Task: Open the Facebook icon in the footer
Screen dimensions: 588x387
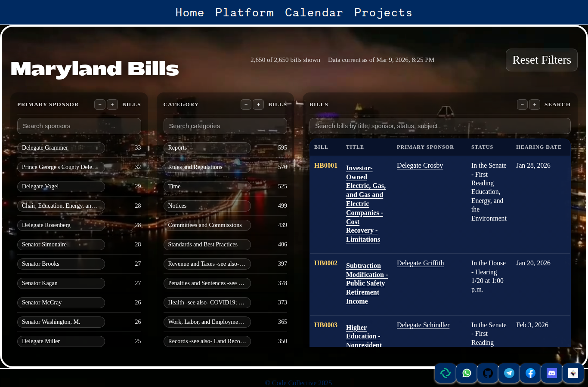Action: point(530,373)
